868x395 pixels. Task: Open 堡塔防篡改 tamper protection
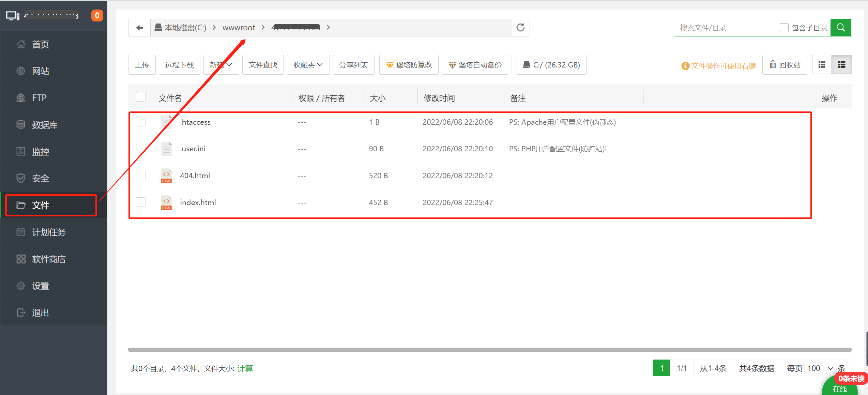[x=409, y=65]
